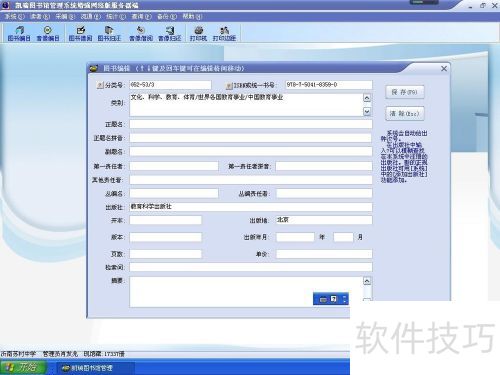This screenshot has height=375, width=500.
Task: Click inside the 摘要 text area
Action: click(246, 292)
